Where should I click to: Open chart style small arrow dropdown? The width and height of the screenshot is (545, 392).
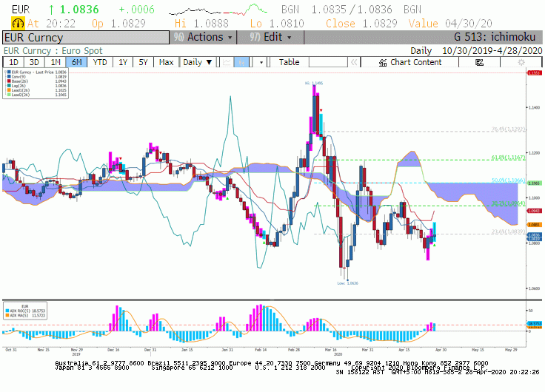coord(261,62)
